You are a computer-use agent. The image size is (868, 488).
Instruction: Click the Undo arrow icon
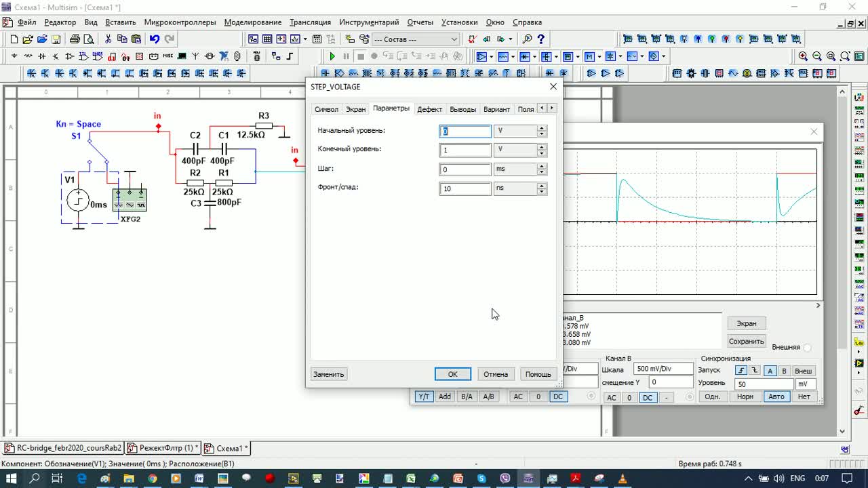pos(155,39)
